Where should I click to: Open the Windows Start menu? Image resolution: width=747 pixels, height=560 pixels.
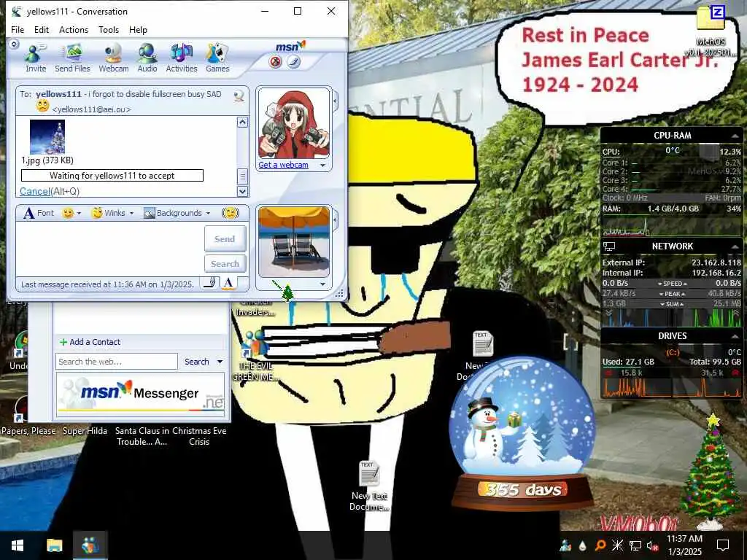click(x=18, y=545)
